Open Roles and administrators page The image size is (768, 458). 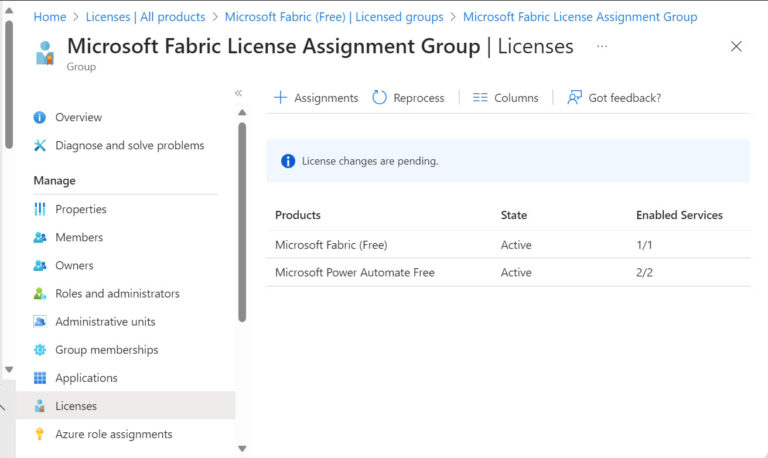pos(117,293)
